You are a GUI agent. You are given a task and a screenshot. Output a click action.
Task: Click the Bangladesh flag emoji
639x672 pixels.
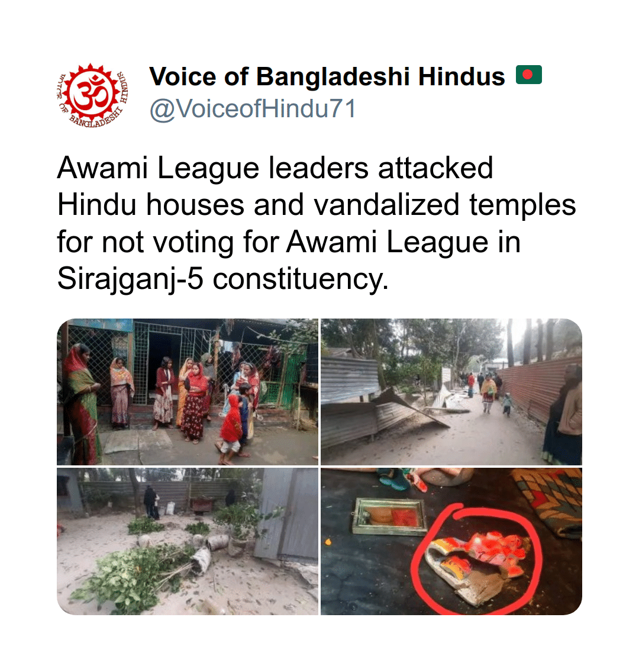pos(529,75)
